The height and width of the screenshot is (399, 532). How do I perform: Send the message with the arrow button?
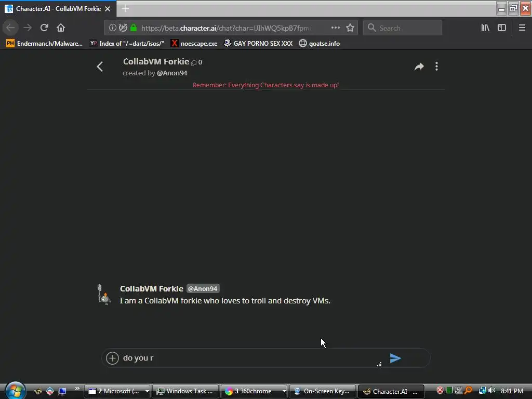click(395, 358)
